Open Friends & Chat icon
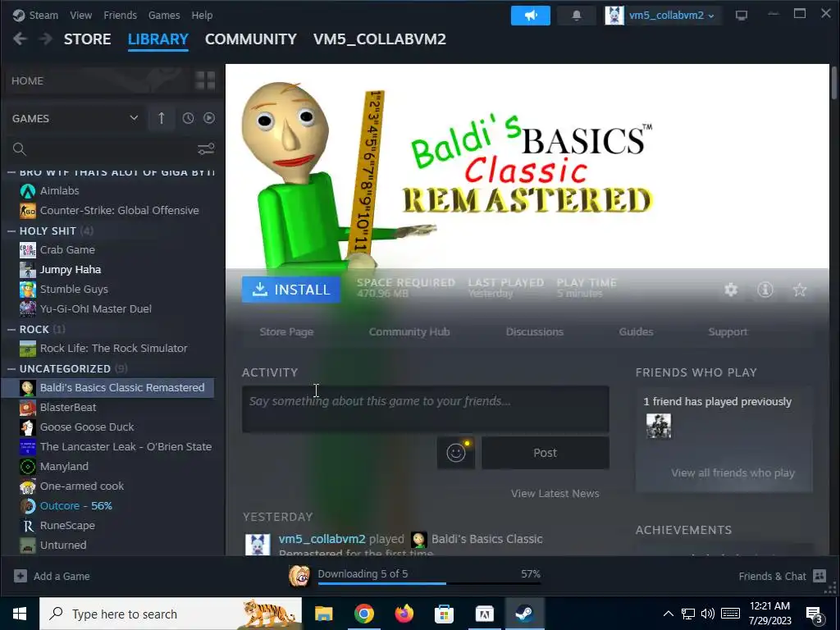 [819, 576]
